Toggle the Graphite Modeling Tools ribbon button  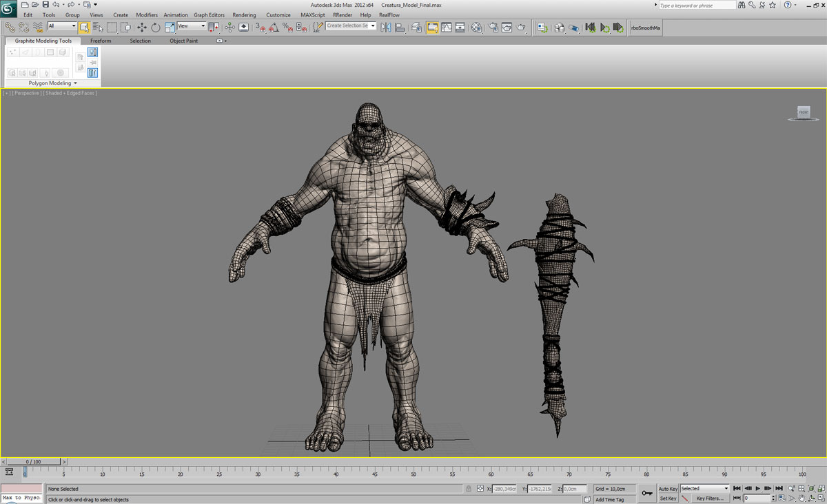tap(432, 28)
